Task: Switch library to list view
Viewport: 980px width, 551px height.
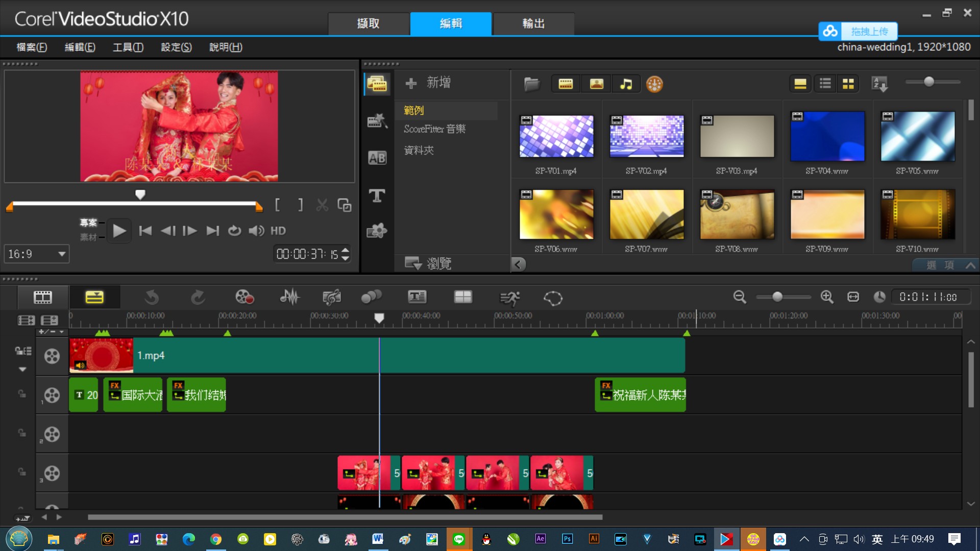Action: pos(825,84)
